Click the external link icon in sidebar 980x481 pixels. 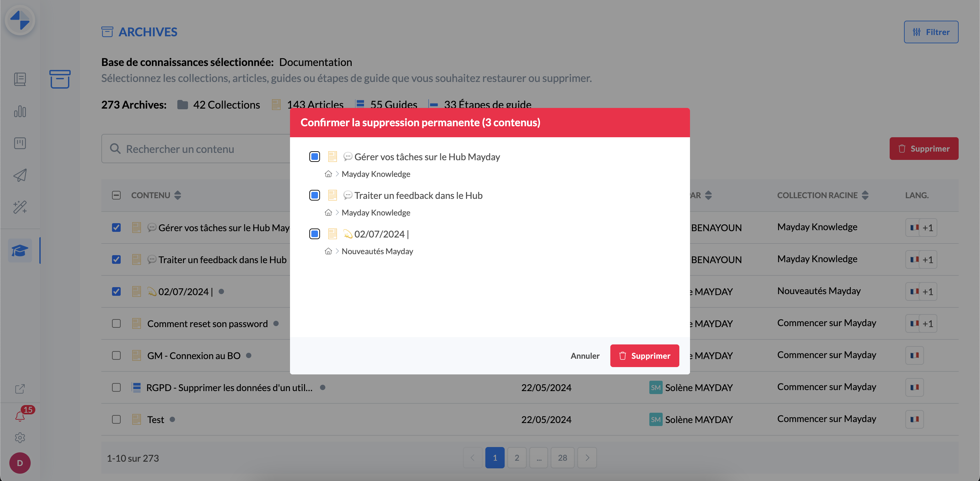(x=20, y=389)
